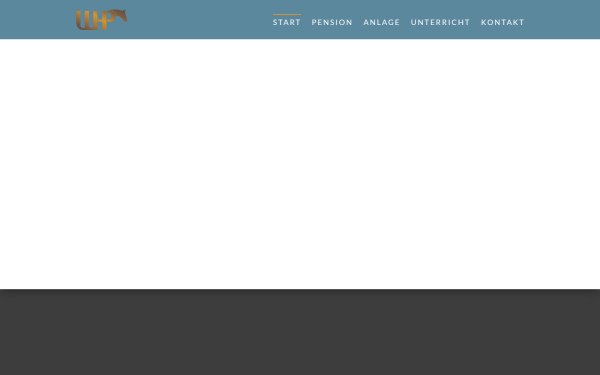Select UNTERRICHT in the navigation bar
Screen dimensions: 600x375
[440, 22]
